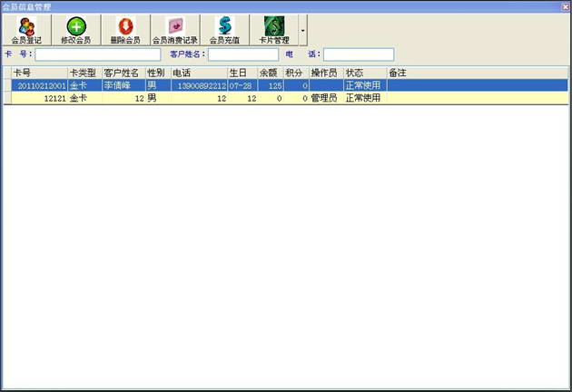
Task: Click 正常使用 status in row 12121
Action: click(x=365, y=98)
